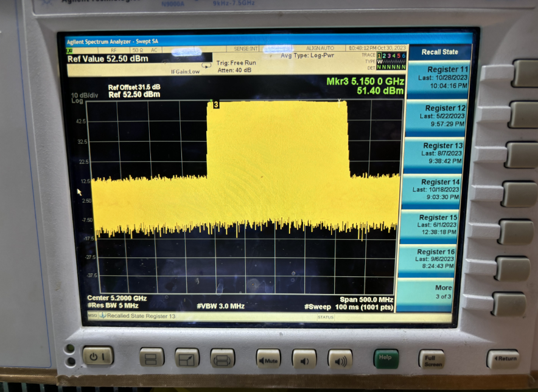Select trace 6 in the TRACE indicator
Screen dimensions: 538x392
tap(403, 55)
